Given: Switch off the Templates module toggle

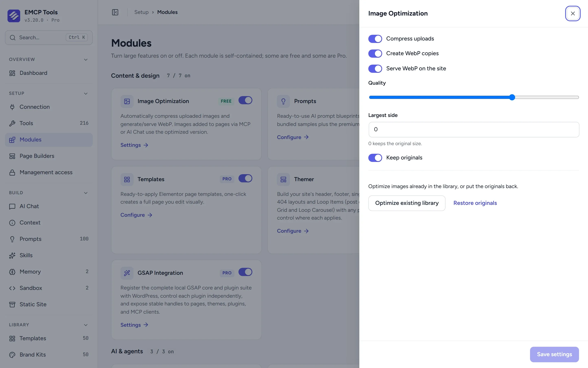Looking at the screenshot, I should 245,178.
